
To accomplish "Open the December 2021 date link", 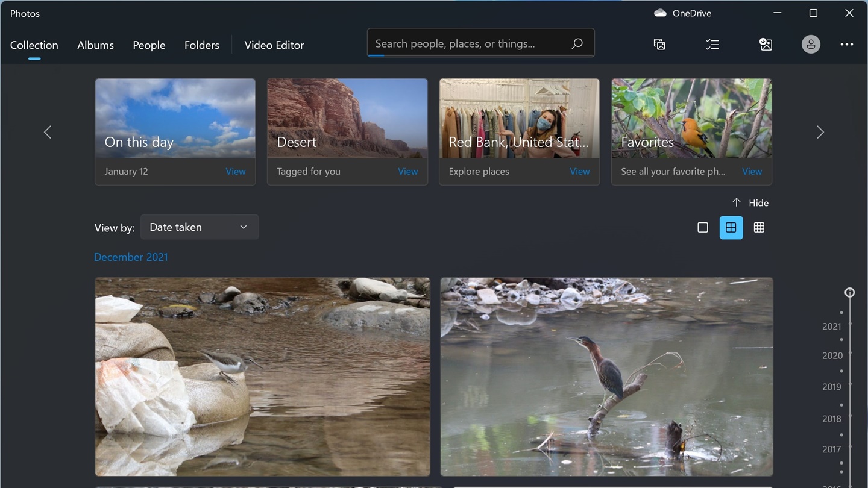I will (131, 257).
